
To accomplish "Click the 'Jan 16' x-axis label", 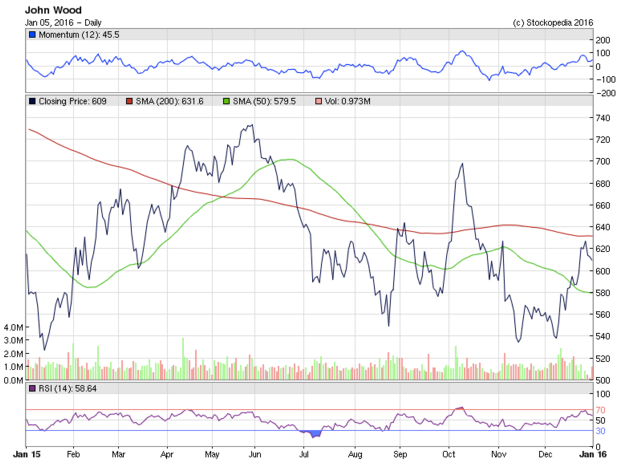I will (593, 454).
